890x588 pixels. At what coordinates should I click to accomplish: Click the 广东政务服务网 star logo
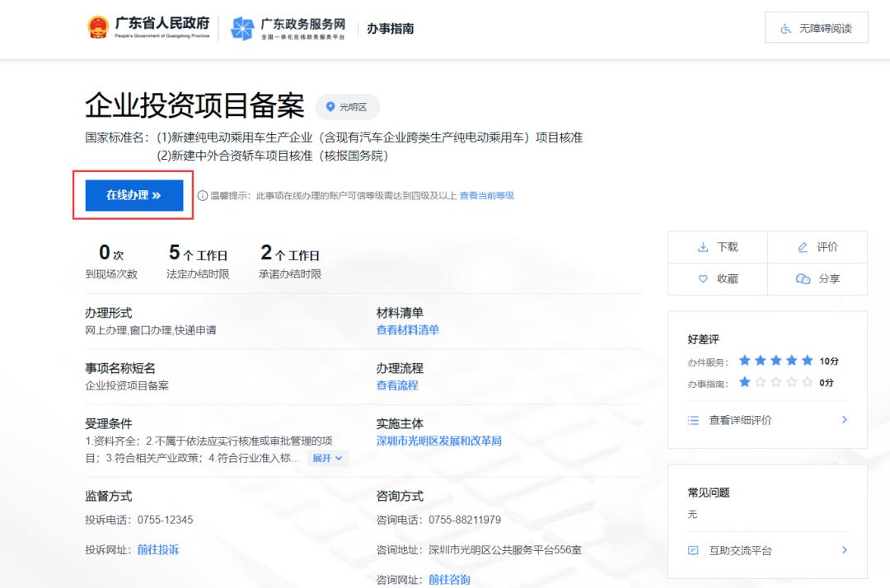pos(242,29)
